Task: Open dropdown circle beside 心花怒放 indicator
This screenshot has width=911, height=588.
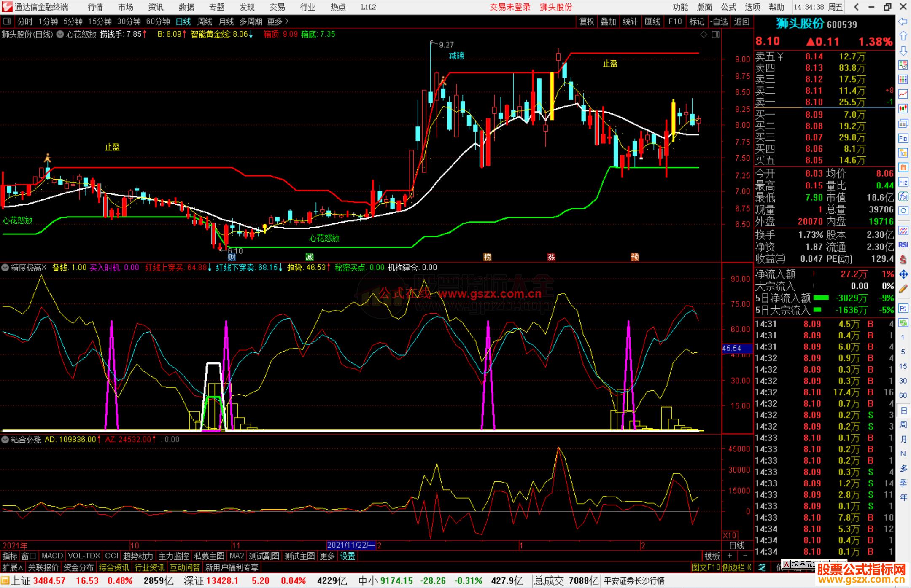Action: pyautogui.click(x=60, y=35)
